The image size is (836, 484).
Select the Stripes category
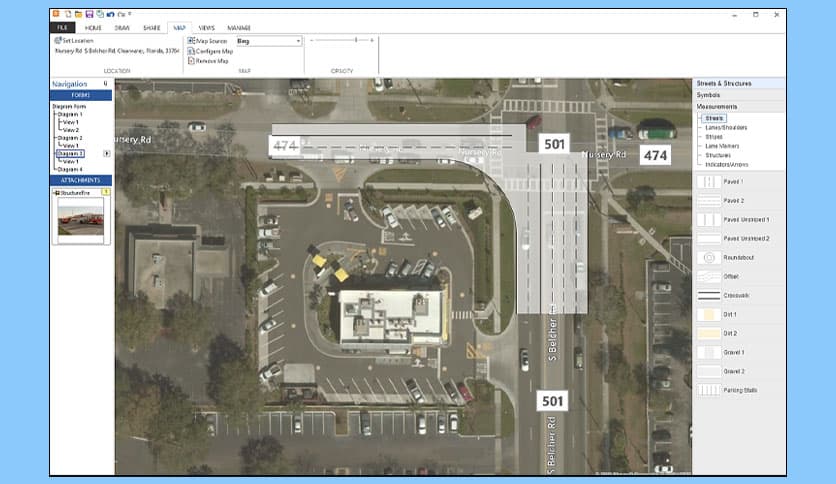click(714, 137)
